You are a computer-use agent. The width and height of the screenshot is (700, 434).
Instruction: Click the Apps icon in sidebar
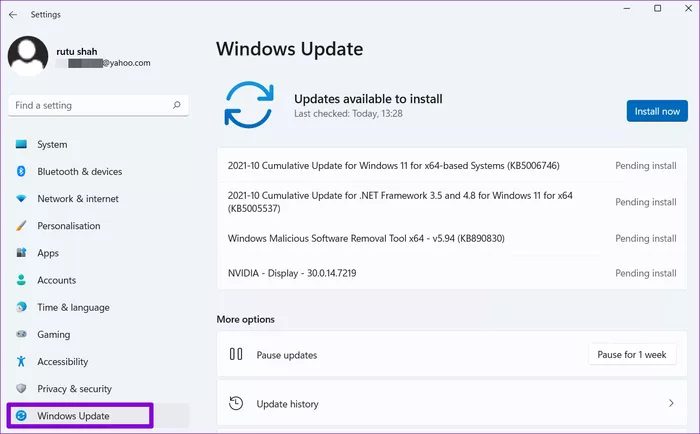[x=21, y=253]
